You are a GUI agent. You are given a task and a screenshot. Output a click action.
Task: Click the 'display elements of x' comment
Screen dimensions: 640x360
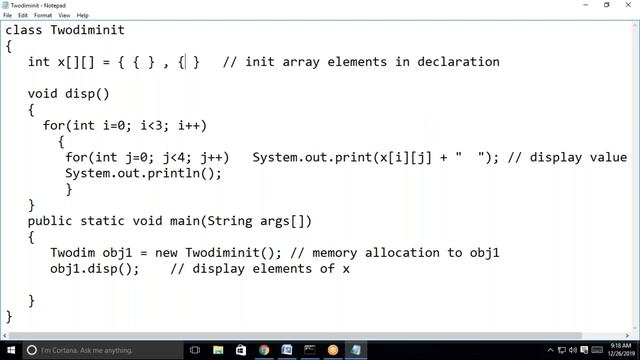[x=271, y=269]
